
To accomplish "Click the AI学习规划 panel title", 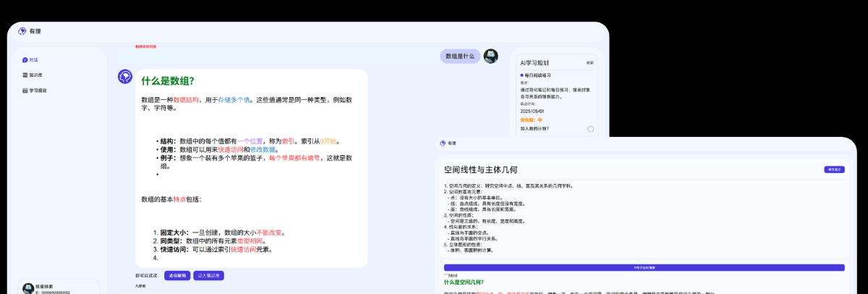I will tap(535, 63).
